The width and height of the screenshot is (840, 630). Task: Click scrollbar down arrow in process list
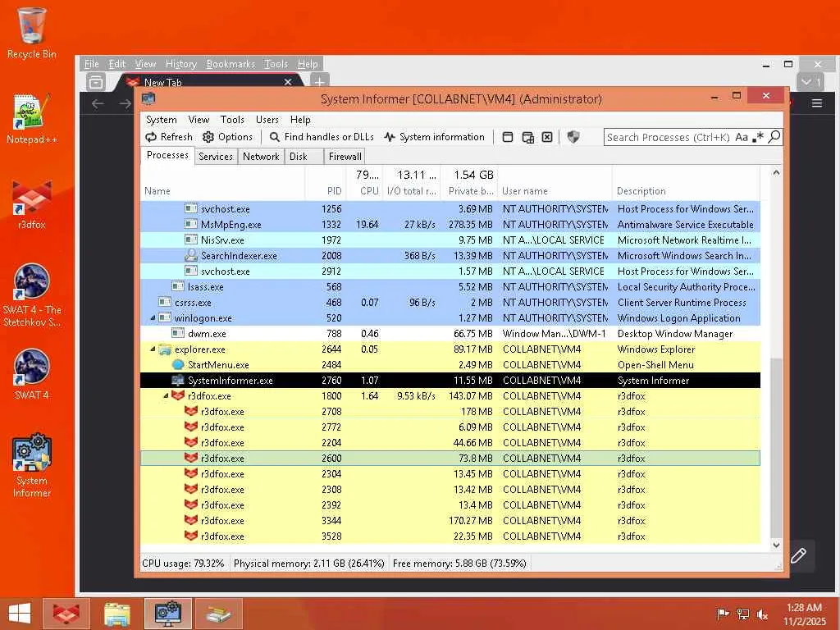coord(776,546)
